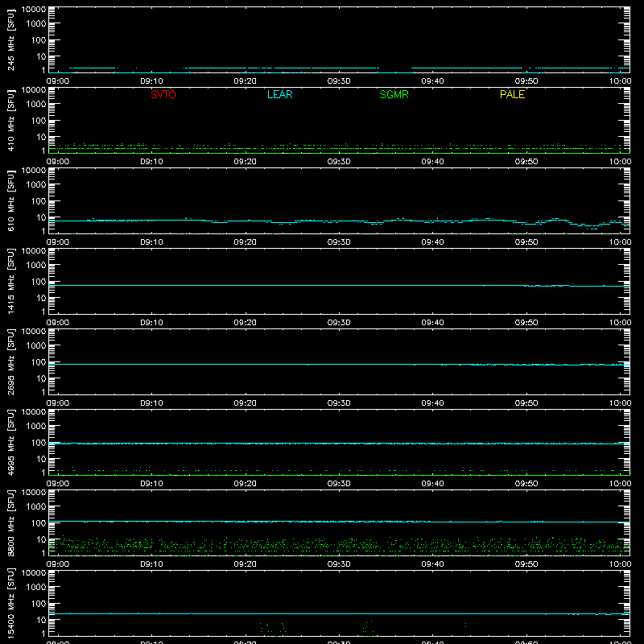Click 09:50 time label below 4995 MHz panel

tap(526, 484)
